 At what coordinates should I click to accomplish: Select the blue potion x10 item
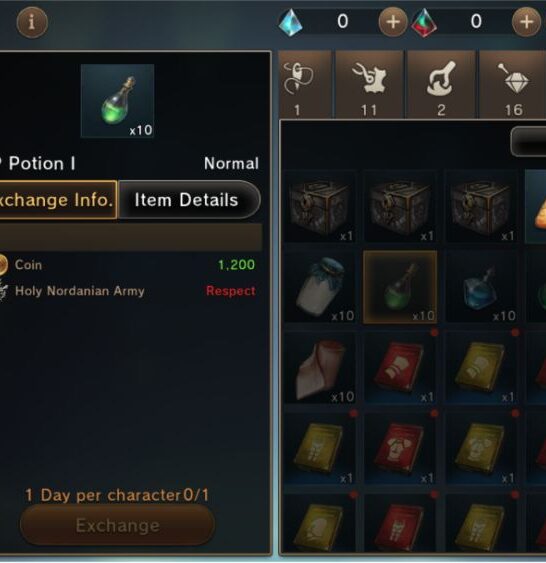[481, 287]
